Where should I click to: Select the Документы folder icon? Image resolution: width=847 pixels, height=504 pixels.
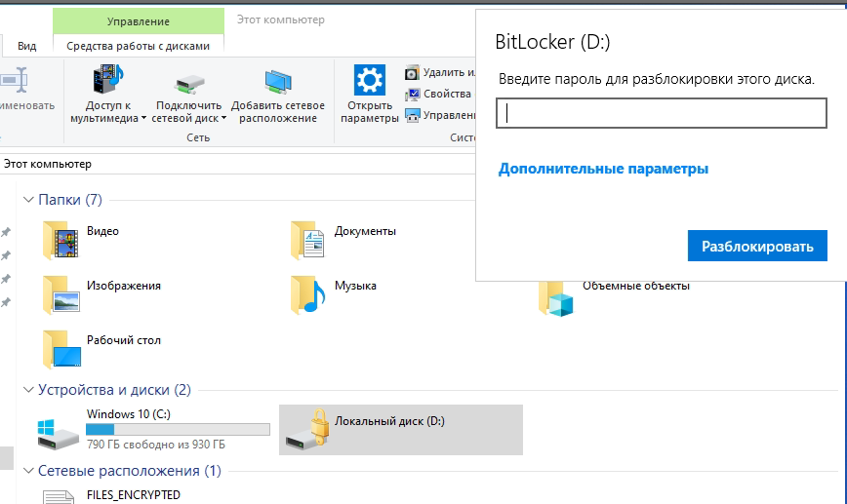point(307,240)
